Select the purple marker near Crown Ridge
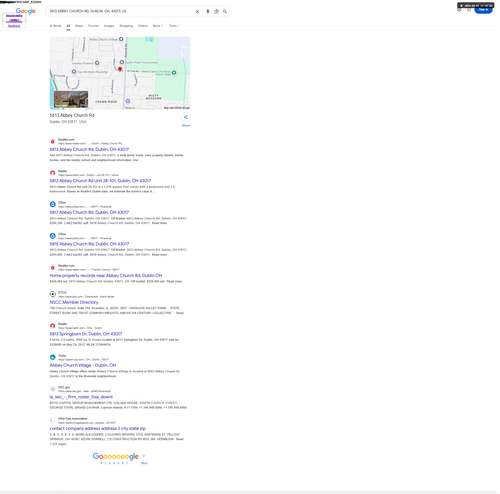Viewport: 500px width, 494px height. pyautogui.click(x=128, y=101)
